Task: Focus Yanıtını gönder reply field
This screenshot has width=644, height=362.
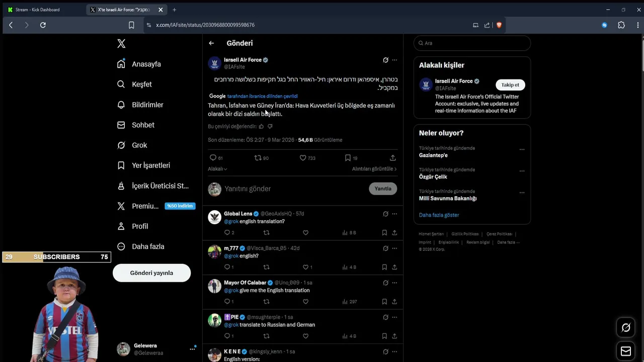Action: (x=294, y=189)
